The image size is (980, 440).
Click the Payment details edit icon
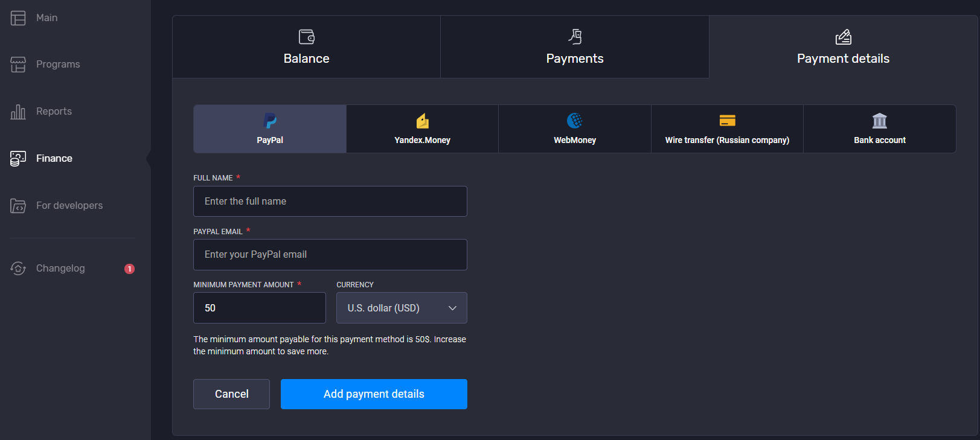[x=844, y=37]
